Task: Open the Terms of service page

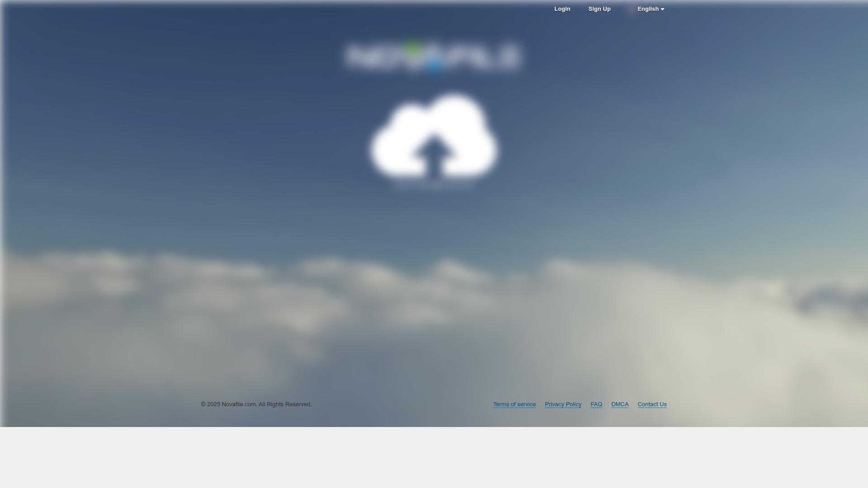Action: pyautogui.click(x=514, y=404)
